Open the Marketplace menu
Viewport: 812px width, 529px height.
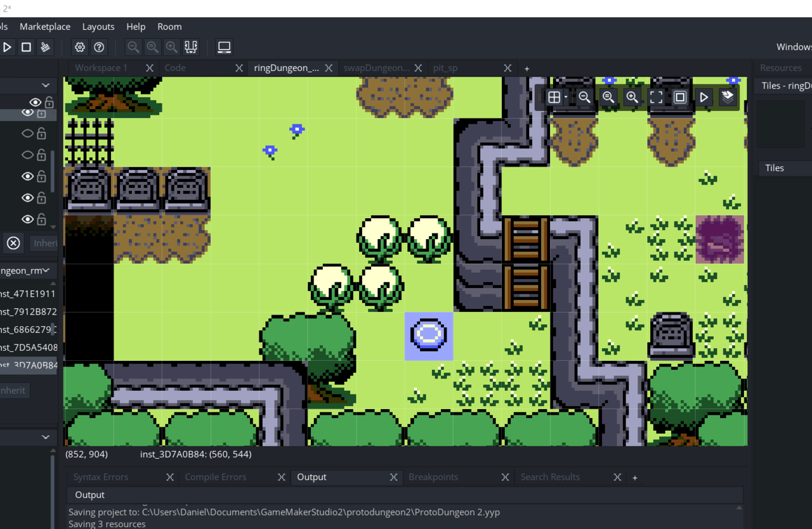(45, 27)
